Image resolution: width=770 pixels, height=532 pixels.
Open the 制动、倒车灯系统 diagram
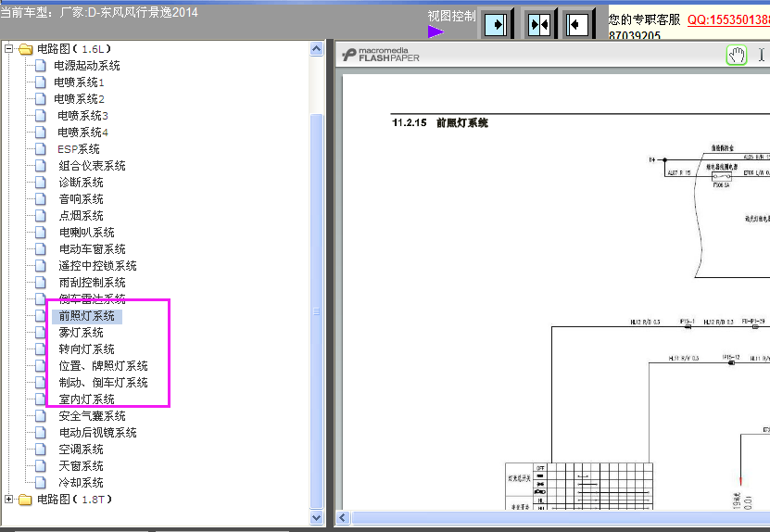click(104, 383)
